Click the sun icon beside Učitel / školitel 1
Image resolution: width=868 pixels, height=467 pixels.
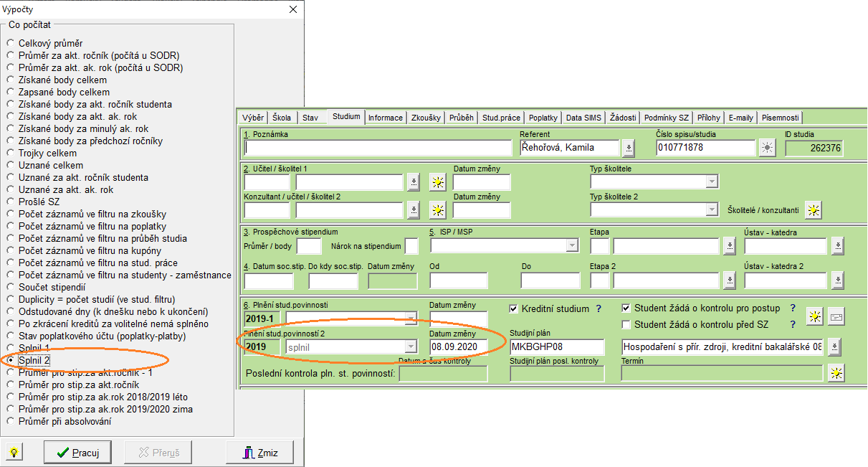point(437,182)
